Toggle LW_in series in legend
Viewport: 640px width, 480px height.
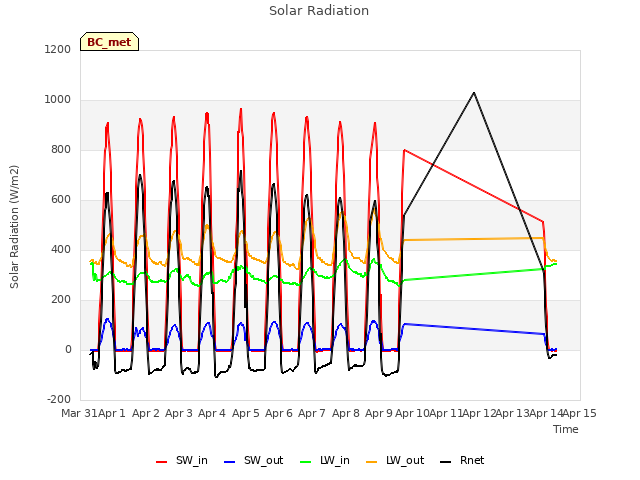point(325,460)
